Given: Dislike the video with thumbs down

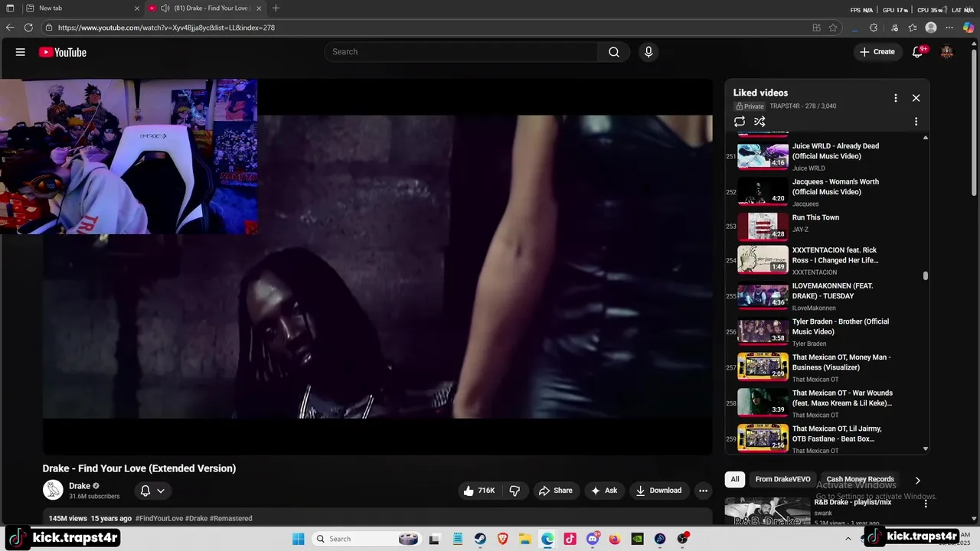Looking at the screenshot, I should [514, 491].
